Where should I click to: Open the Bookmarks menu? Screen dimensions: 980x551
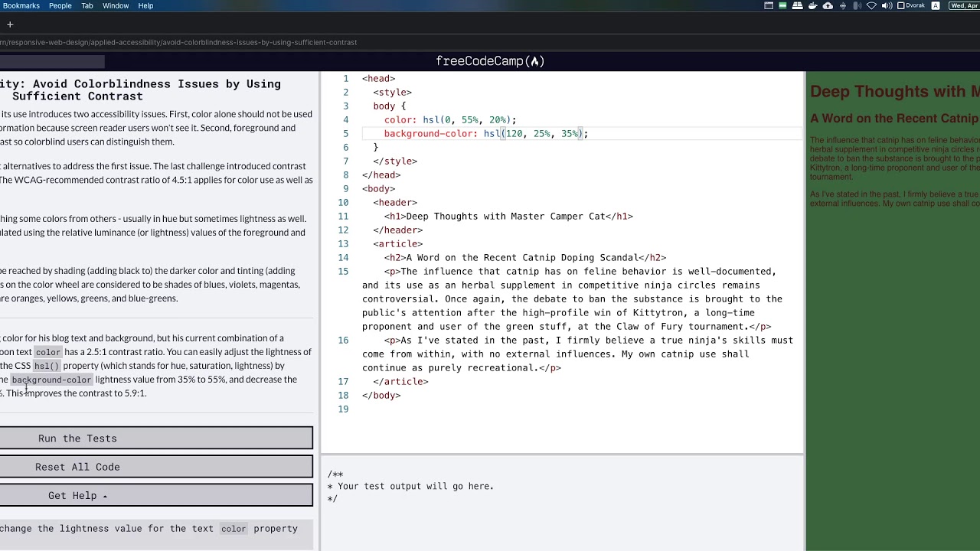[x=21, y=5]
